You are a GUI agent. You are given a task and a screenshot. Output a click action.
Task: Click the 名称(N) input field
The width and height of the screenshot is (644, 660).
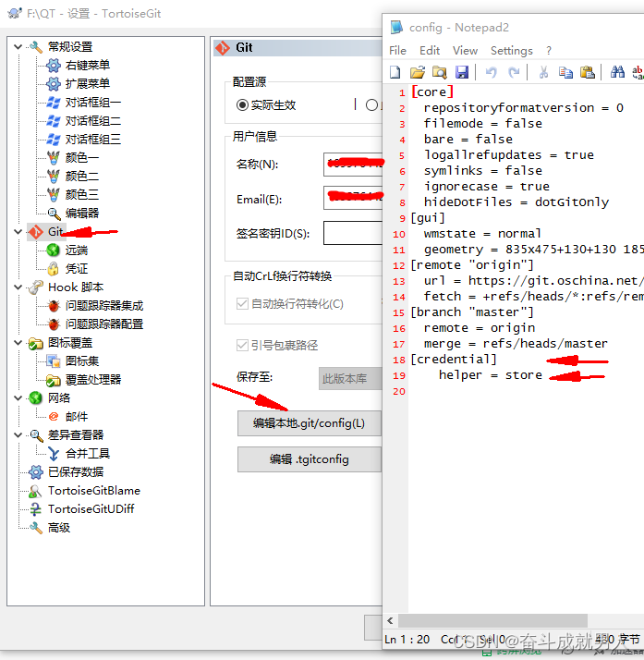(353, 165)
